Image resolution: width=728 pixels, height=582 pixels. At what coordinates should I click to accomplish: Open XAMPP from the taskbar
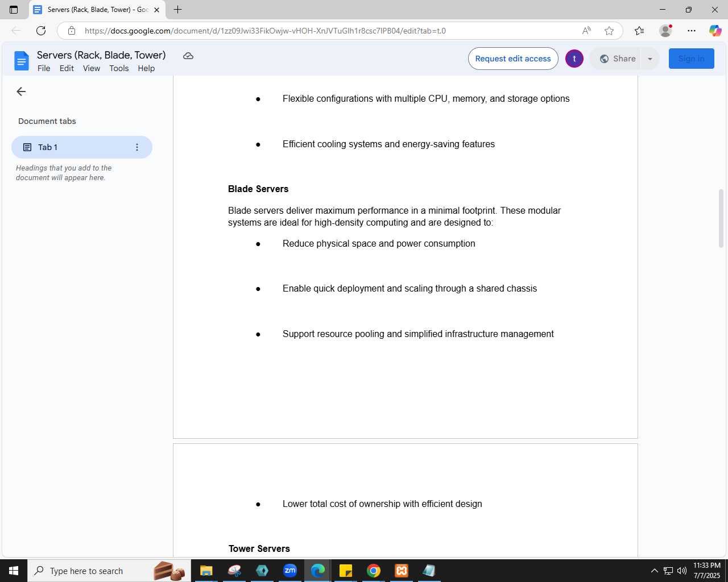(x=402, y=571)
